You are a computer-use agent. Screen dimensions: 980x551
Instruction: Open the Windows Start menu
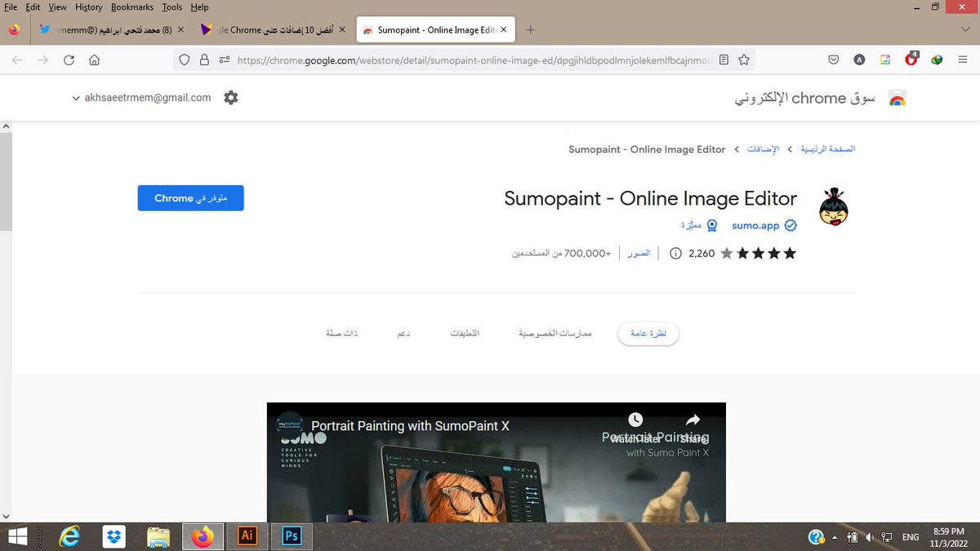17,536
